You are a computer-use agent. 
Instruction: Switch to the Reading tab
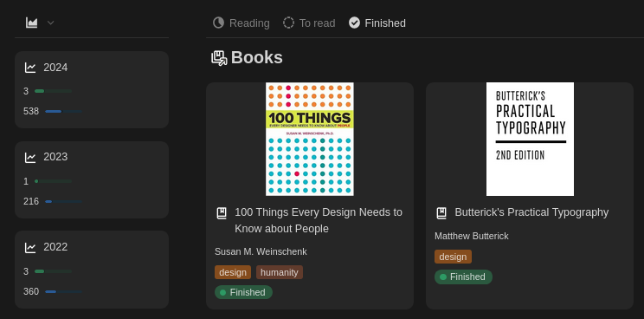coord(241,23)
